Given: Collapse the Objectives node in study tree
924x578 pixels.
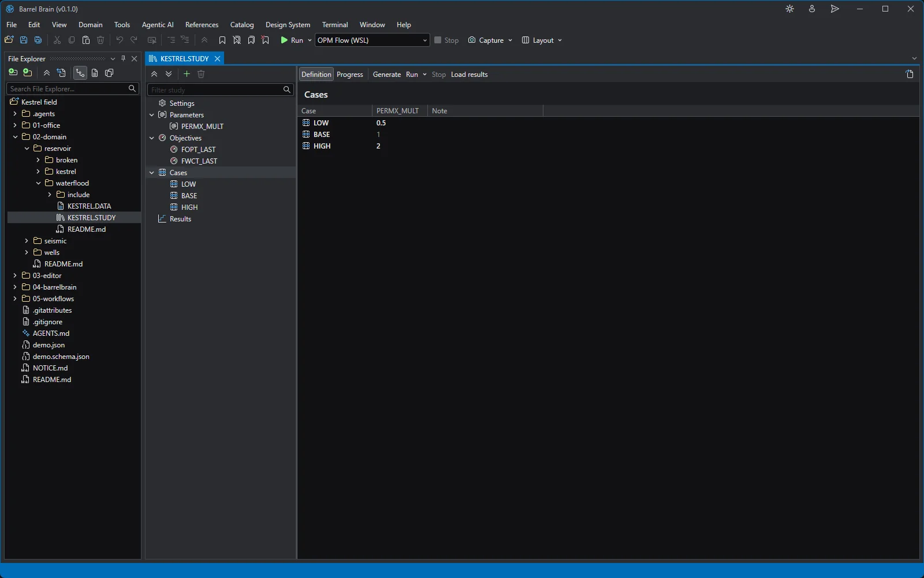Looking at the screenshot, I should tap(152, 138).
